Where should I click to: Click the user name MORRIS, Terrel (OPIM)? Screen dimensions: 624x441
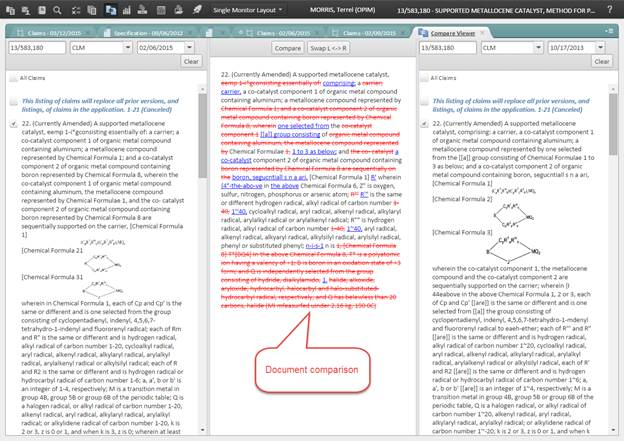pos(343,10)
